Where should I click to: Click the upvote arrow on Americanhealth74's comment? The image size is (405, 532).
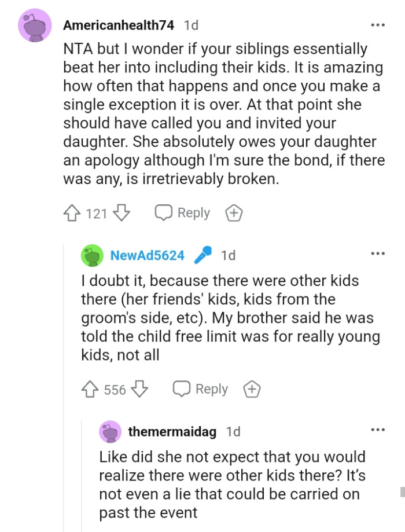point(72,213)
